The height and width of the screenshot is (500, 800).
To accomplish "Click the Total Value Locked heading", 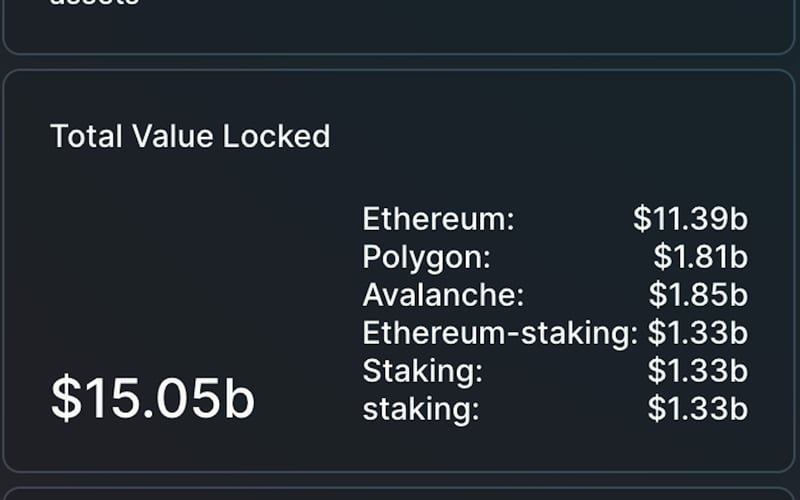I will point(190,136).
